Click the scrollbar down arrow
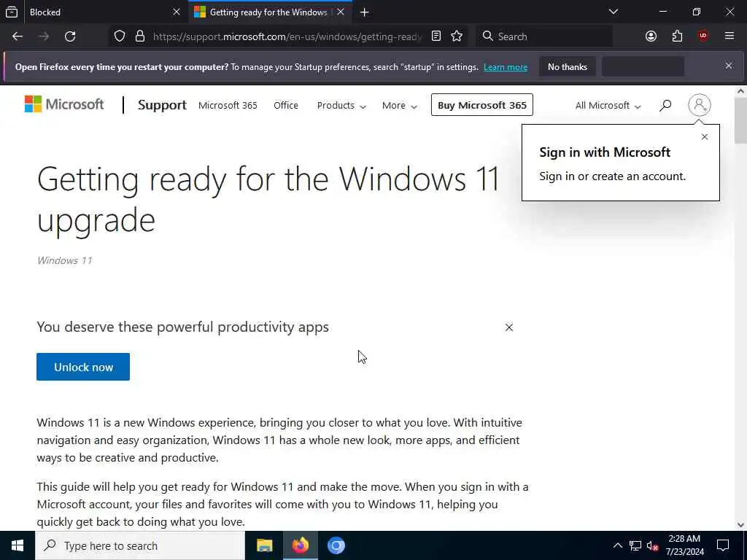This screenshot has width=747, height=560. (740, 525)
